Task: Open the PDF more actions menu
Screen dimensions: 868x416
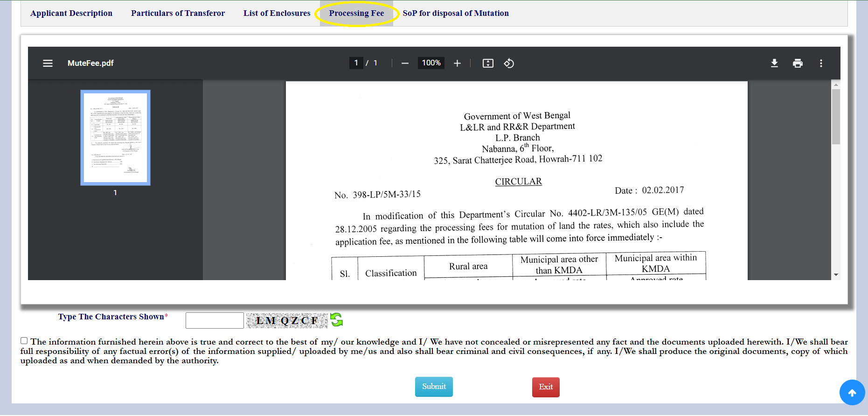Action: click(821, 63)
